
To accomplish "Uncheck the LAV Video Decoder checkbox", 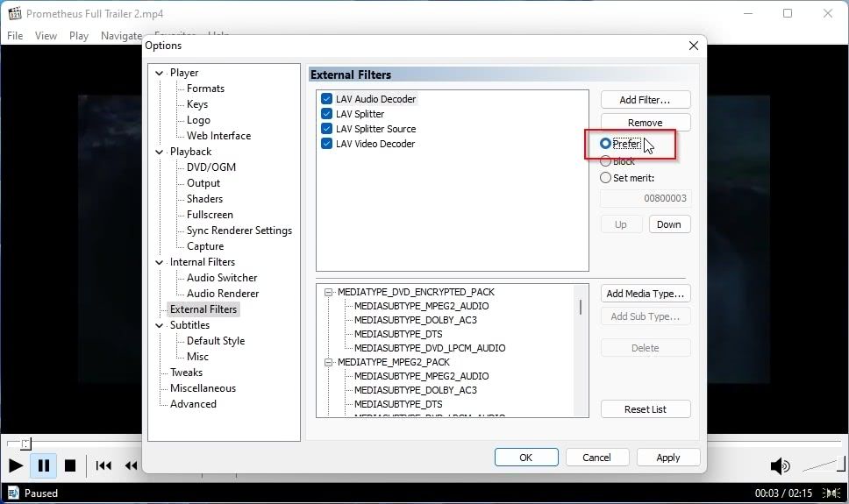I will [326, 144].
